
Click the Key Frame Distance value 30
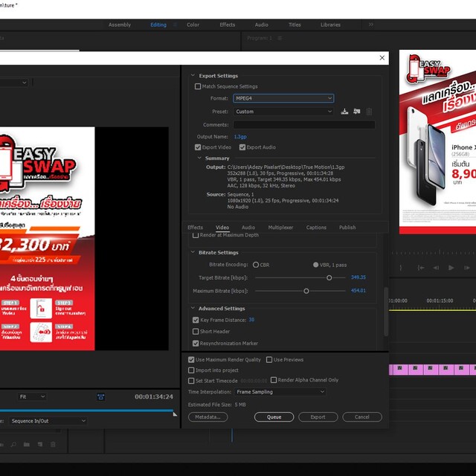pyautogui.click(x=251, y=320)
